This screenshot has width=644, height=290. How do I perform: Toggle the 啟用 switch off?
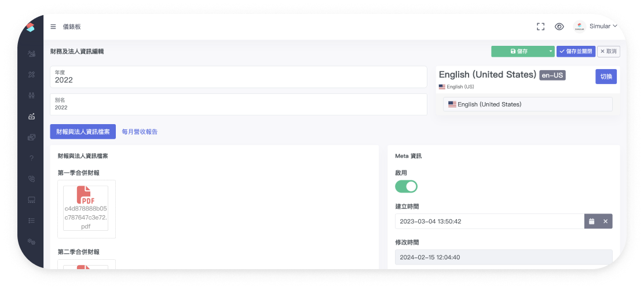click(x=406, y=186)
